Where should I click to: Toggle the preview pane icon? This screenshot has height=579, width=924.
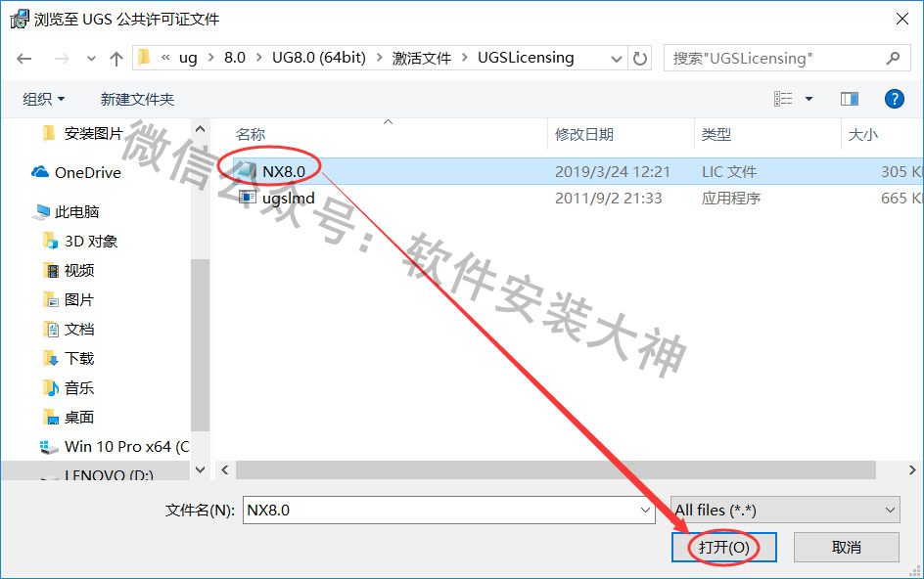850,99
